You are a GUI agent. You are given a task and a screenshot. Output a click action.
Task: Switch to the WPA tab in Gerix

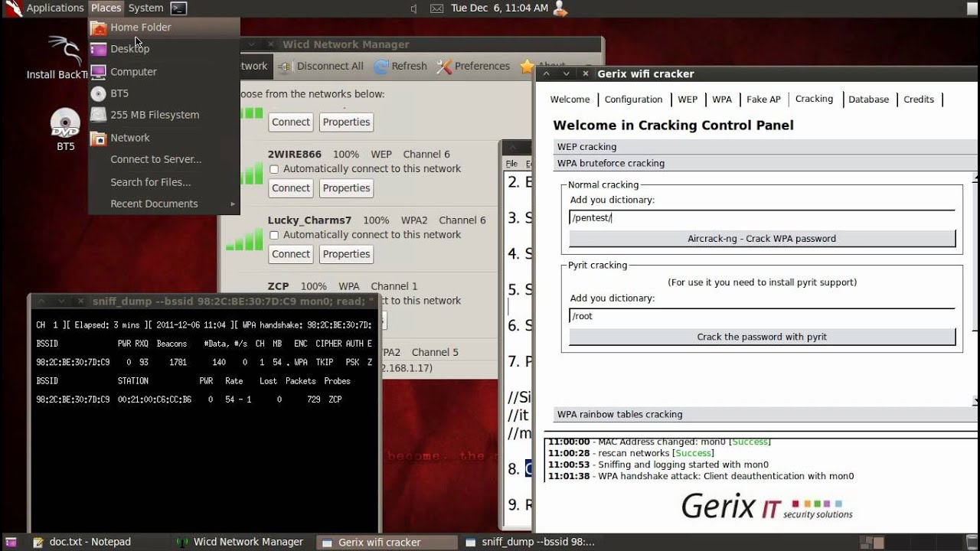pos(722,99)
